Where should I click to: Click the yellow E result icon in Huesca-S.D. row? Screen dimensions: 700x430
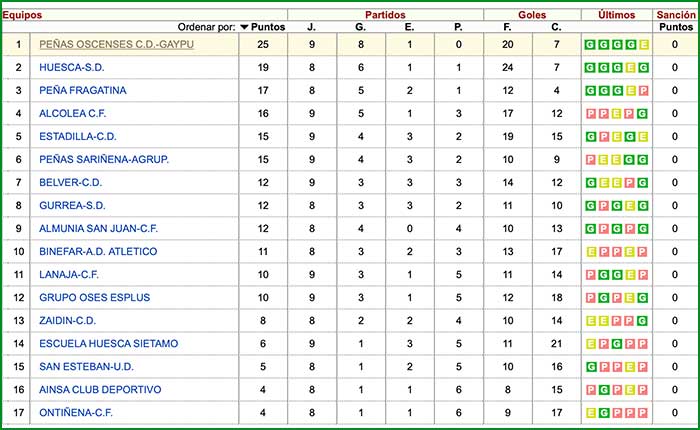(x=630, y=67)
